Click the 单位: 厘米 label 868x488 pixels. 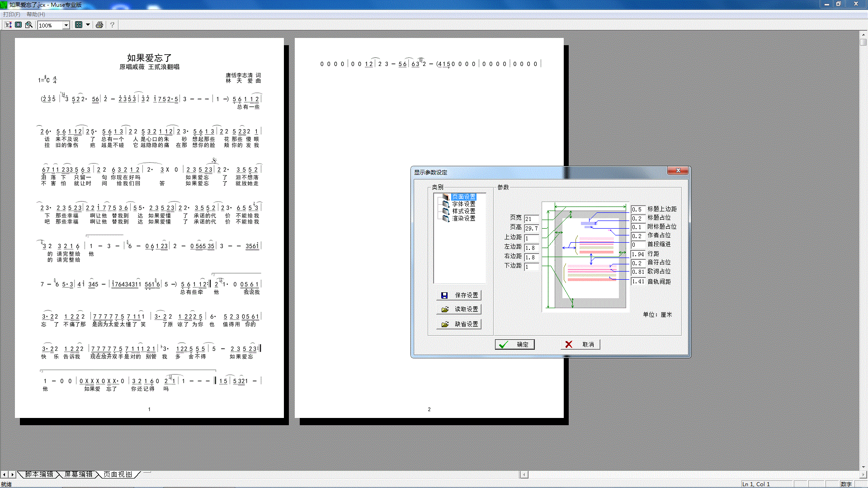point(657,314)
